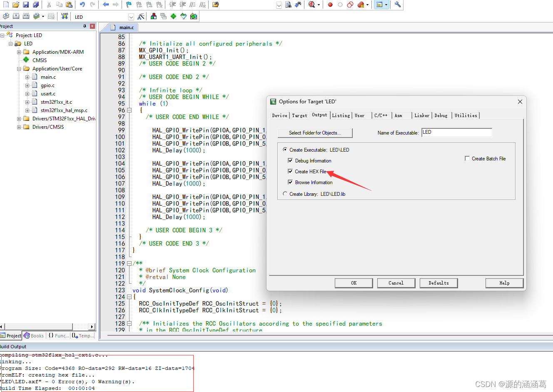Screen dimensions: 553x392
Task: Collapse Application/User/Core folder
Action: tap(19, 69)
